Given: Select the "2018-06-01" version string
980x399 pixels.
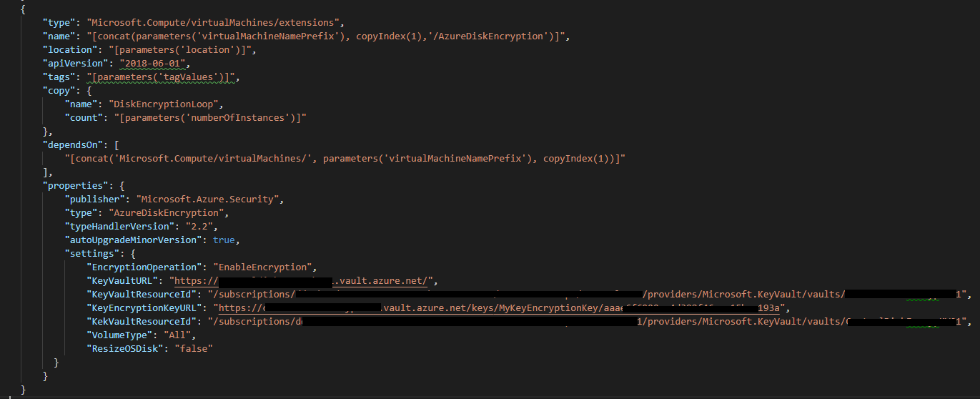Looking at the screenshot, I should pos(153,64).
